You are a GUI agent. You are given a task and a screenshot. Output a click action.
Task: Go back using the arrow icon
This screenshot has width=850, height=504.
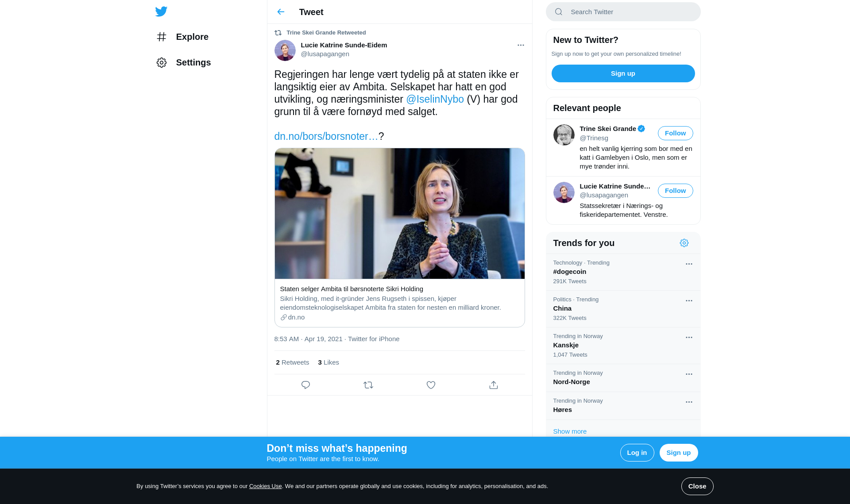281,12
